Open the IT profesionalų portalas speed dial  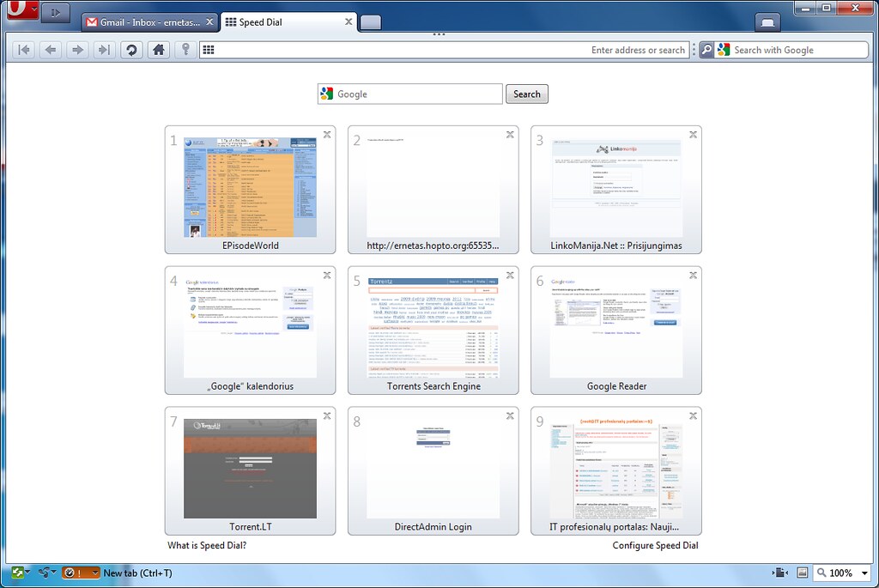coord(616,471)
